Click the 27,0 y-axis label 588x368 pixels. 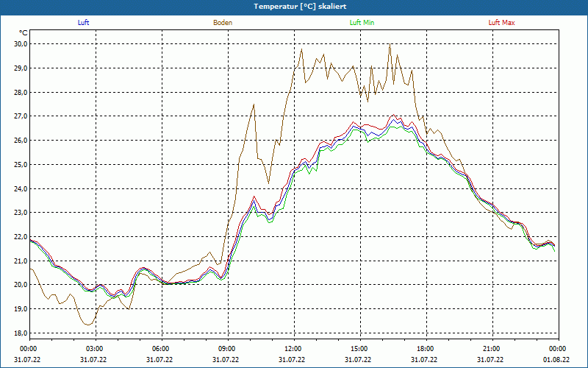coord(21,116)
